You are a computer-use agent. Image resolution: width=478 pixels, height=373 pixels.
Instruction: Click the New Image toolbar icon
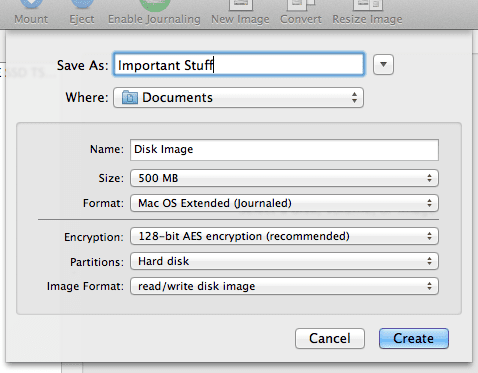click(241, 5)
